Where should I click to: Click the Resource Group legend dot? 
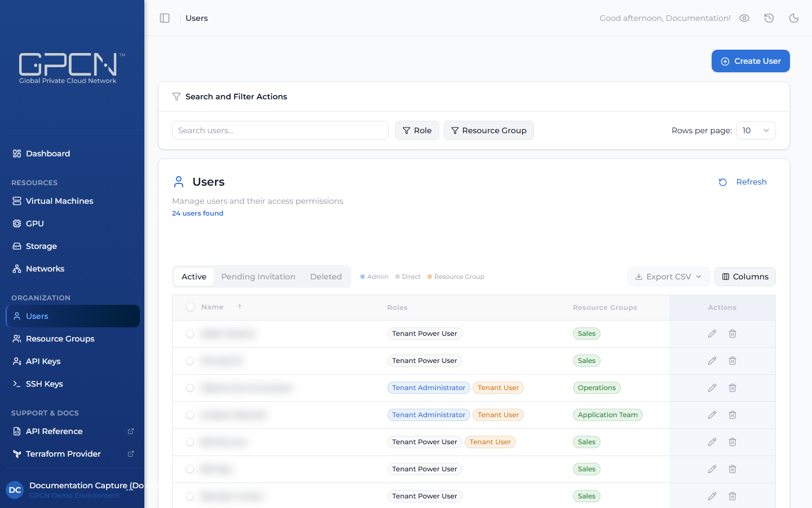pos(430,277)
